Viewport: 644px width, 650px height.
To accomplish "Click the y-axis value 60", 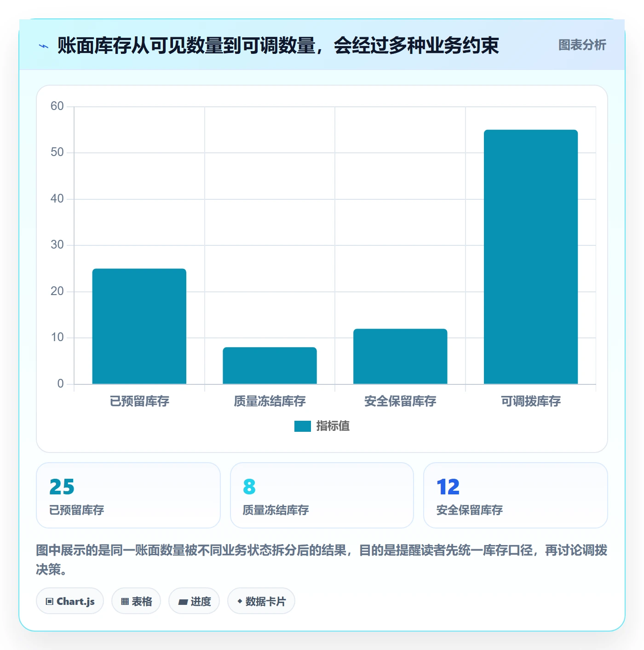I will pos(57,106).
